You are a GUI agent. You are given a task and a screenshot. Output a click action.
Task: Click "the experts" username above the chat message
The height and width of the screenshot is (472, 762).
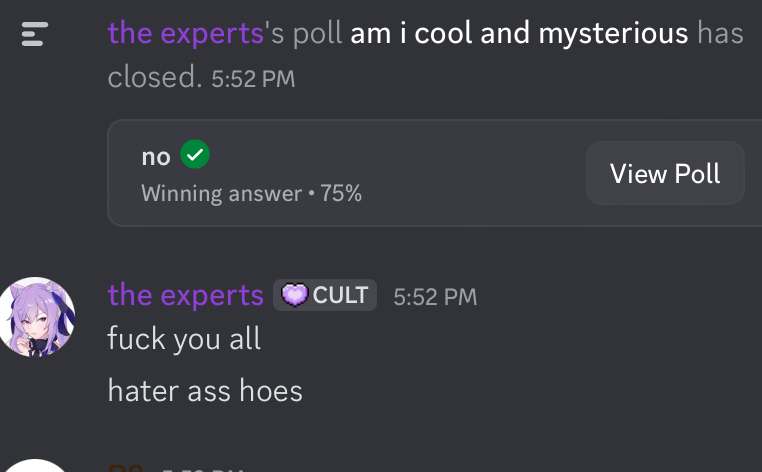pyautogui.click(x=185, y=295)
